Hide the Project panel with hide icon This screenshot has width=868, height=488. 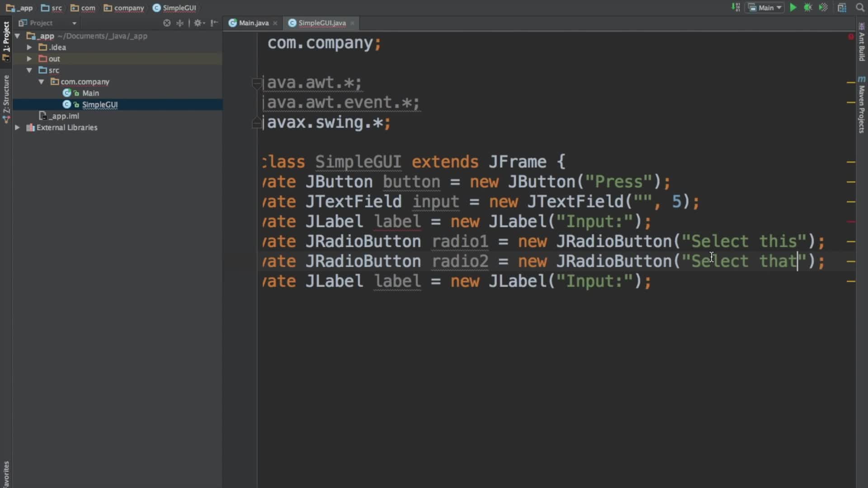click(x=214, y=23)
